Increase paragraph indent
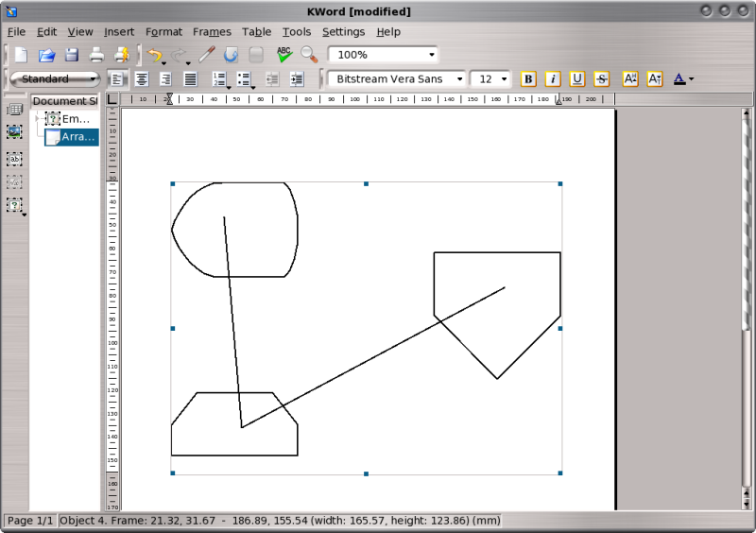 297,79
